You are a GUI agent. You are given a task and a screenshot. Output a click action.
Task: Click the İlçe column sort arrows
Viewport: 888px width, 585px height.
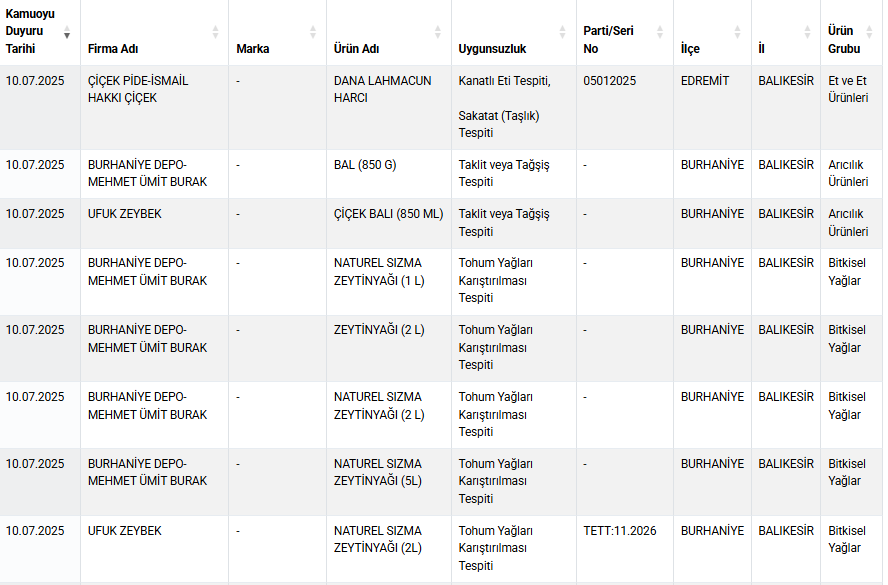point(737,32)
